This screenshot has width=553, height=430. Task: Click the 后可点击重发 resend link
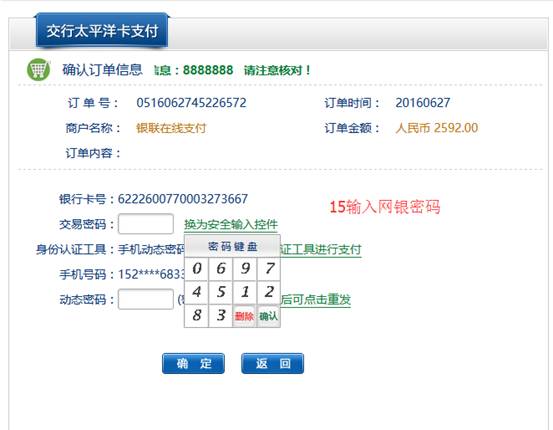[x=316, y=299]
